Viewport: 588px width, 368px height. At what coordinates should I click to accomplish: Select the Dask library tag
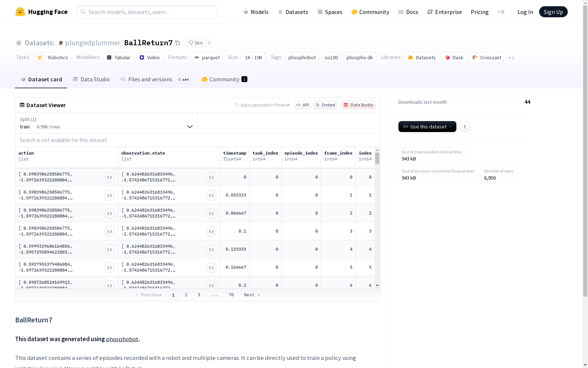point(454,57)
